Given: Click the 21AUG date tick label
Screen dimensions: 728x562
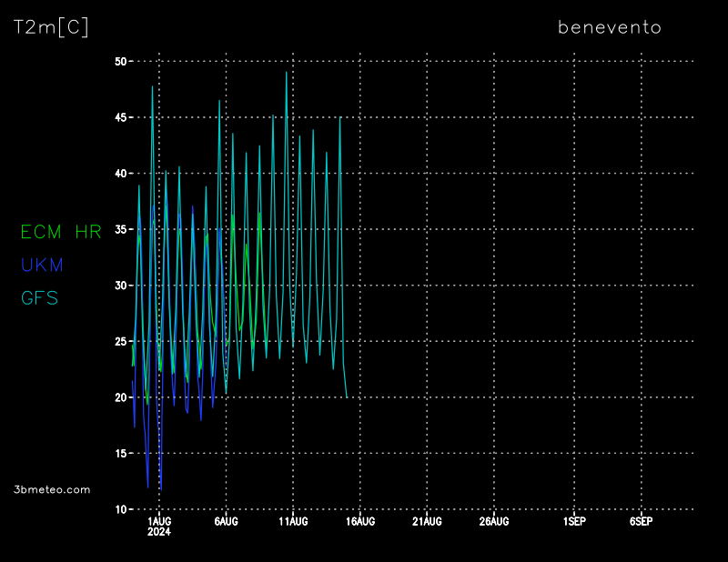Looking at the screenshot, I should tap(427, 521).
